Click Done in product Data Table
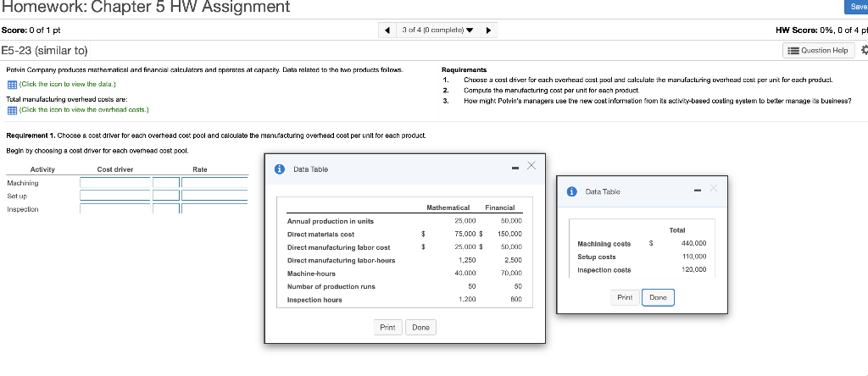Screen dimensions: 868x376 click(x=420, y=328)
